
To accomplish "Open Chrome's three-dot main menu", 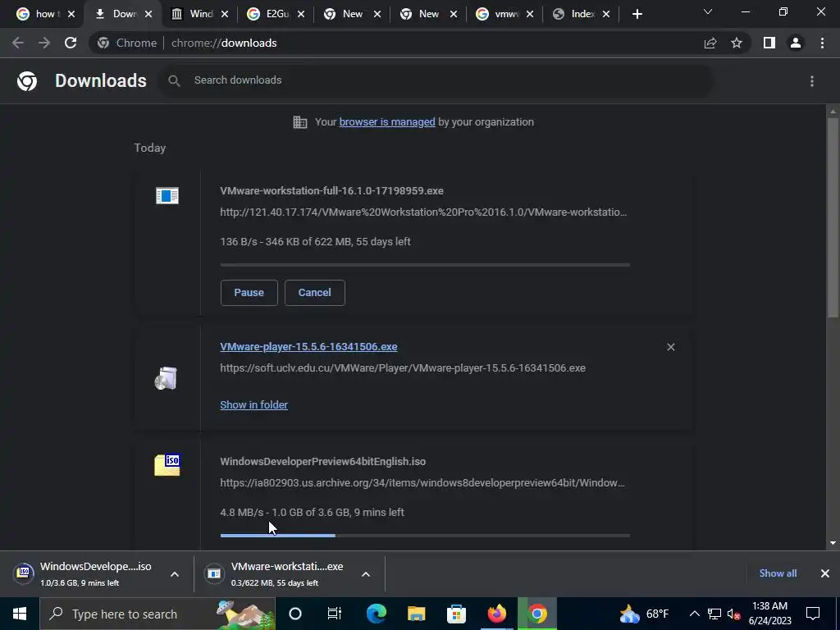I will 822,43.
